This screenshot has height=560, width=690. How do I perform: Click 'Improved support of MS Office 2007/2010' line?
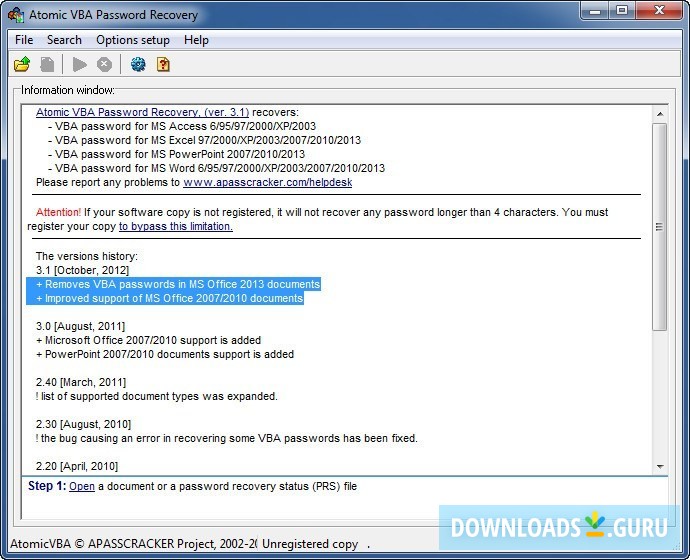pos(170,298)
